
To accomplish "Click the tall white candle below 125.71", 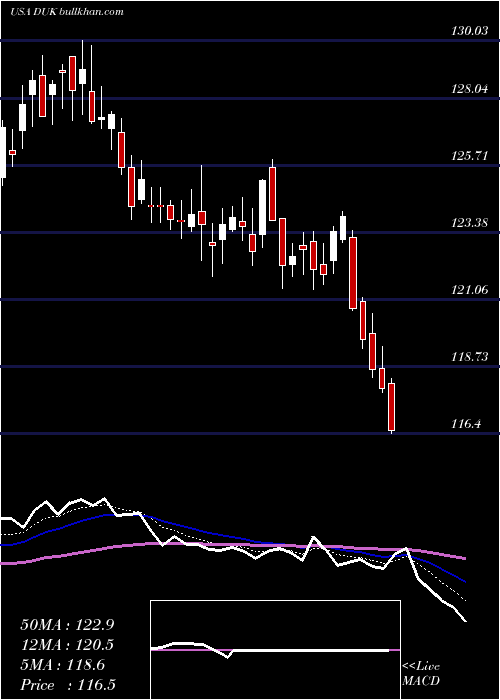I will point(262,207).
